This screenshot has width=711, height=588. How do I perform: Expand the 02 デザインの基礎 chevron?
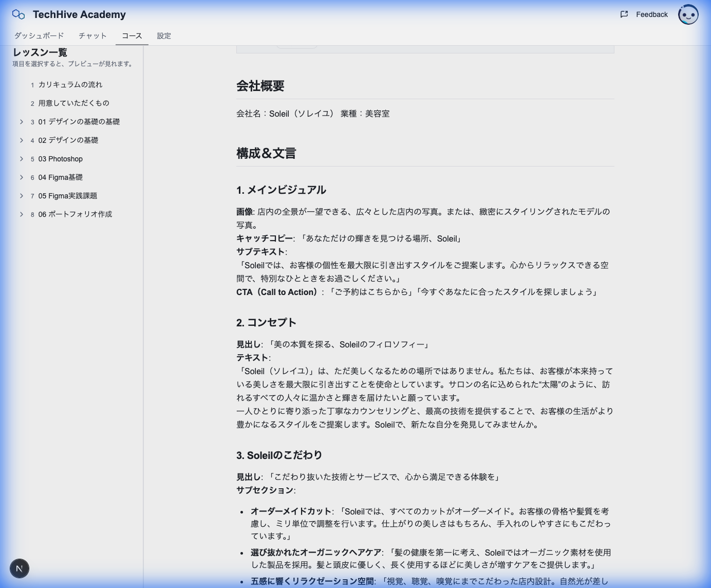22,140
